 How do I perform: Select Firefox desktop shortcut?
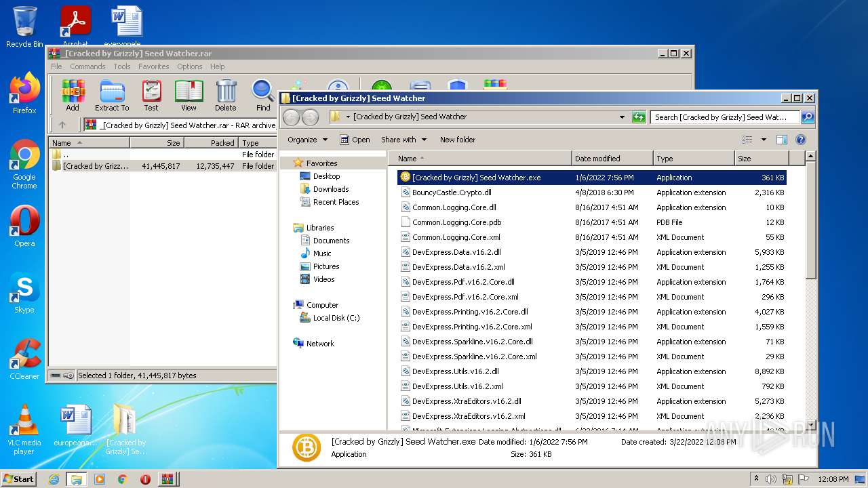(x=24, y=94)
